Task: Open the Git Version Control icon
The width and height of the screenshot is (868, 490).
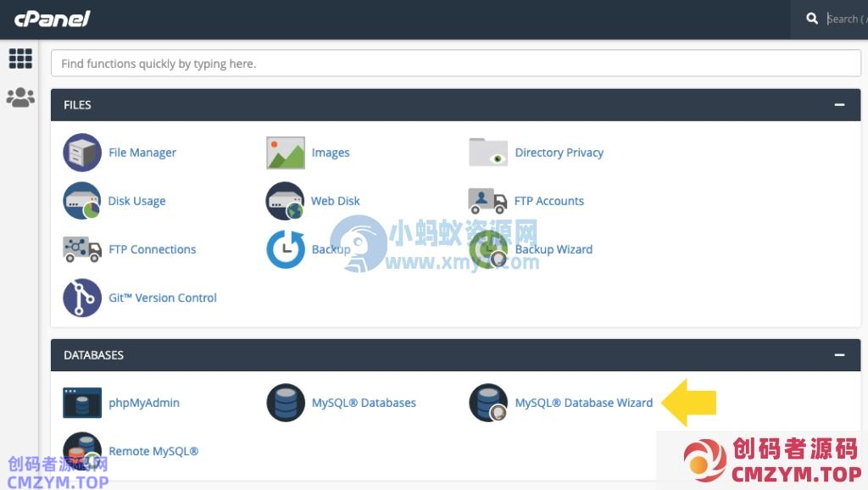Action: [82, 298]
